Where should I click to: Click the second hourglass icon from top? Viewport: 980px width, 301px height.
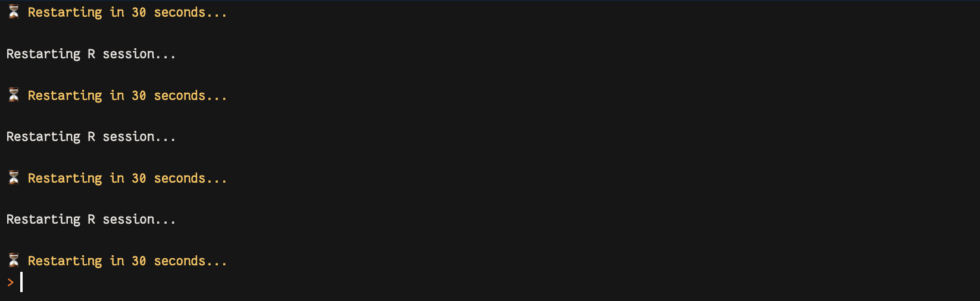click(x=14, y=95)
